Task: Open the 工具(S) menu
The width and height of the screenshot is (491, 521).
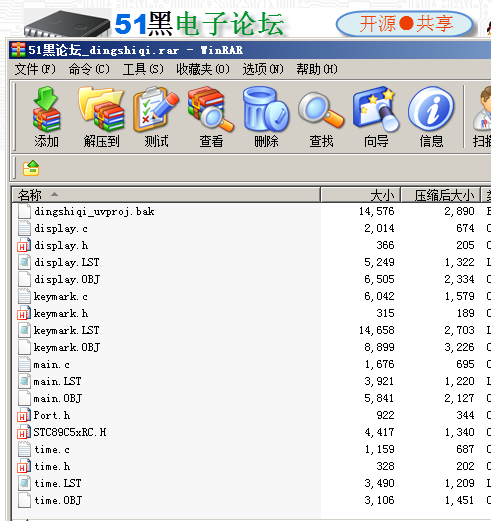Action: click(143, 69)
